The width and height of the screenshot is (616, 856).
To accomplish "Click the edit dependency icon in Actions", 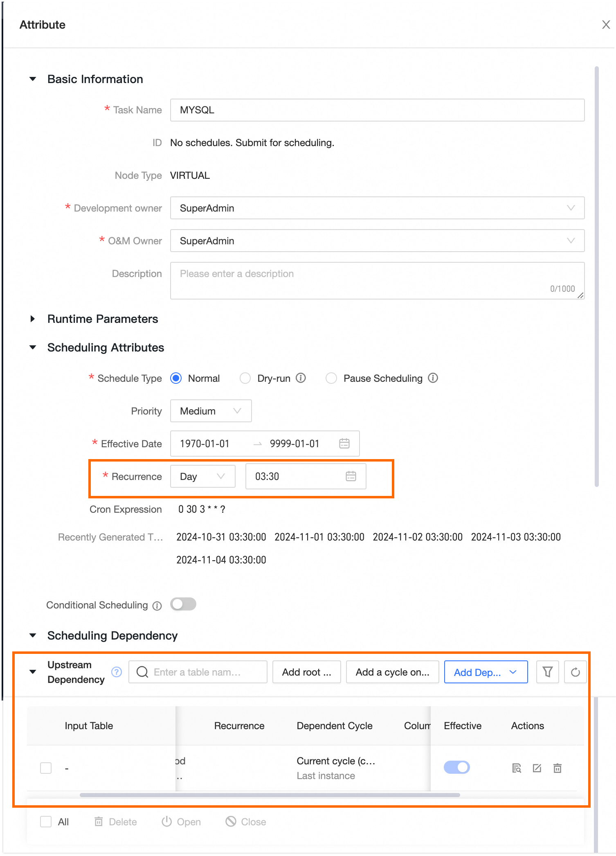I will [x=537, y=768].
